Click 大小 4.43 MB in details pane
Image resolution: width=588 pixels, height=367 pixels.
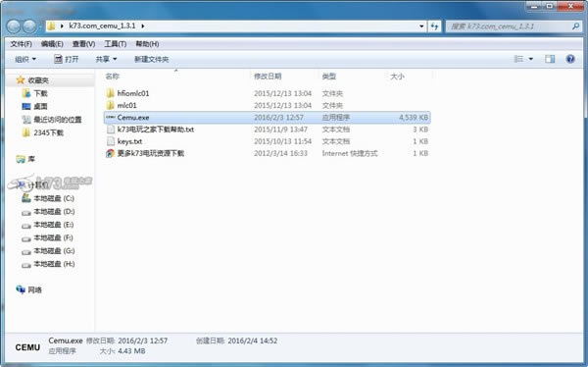pos(122,351)
